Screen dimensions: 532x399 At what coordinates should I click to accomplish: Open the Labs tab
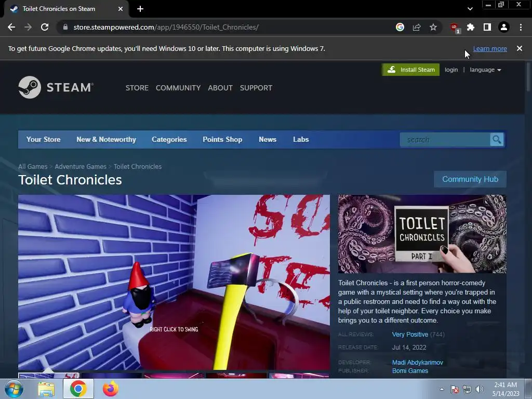pos(301,139)
